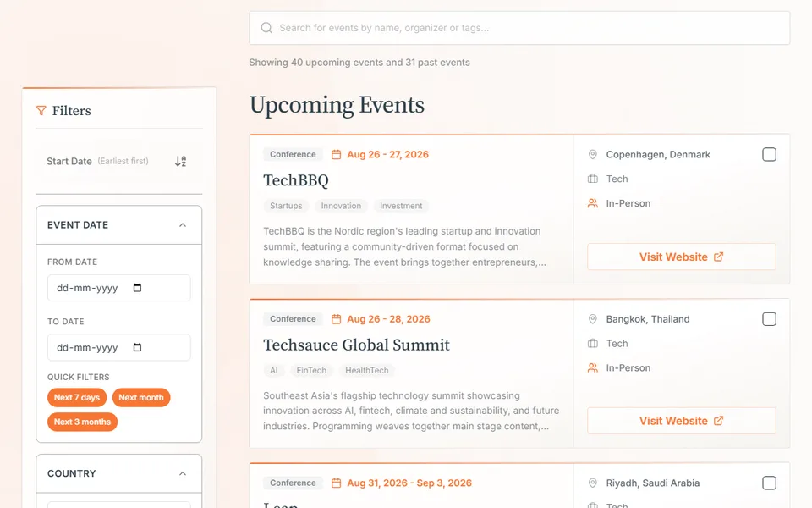Click the To Date input field
Viewport: 812px width, 508px height.
coord(118,347)
